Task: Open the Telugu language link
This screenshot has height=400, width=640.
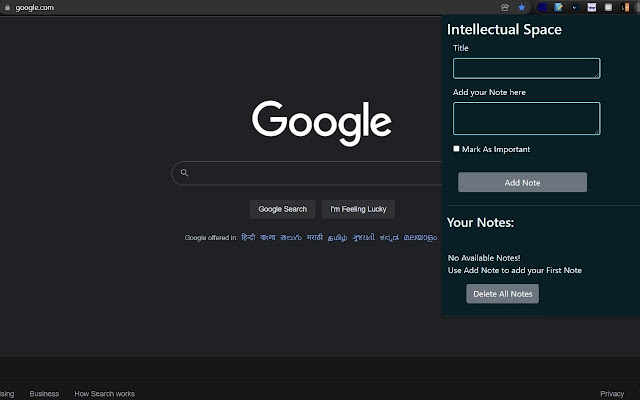Action: coord(291,237)
